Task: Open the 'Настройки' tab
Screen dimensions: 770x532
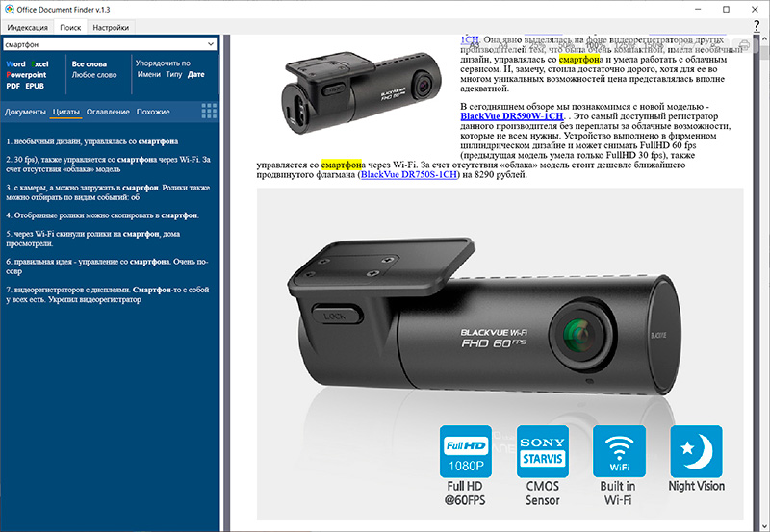Action: [x=111, y=28]
